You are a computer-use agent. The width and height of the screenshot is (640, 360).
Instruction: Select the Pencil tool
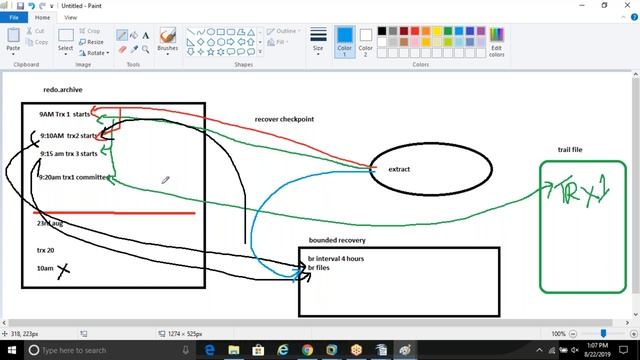pos(122,35)
